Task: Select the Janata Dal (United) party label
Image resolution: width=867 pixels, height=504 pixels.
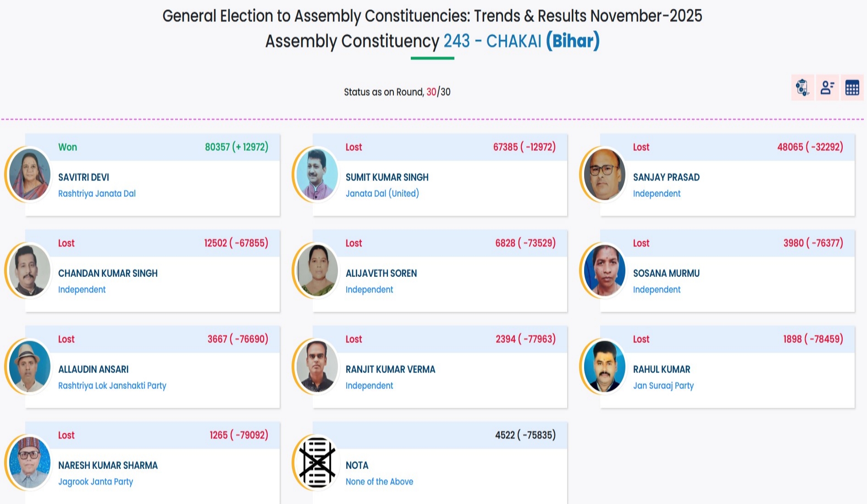Action: point(382,194)
